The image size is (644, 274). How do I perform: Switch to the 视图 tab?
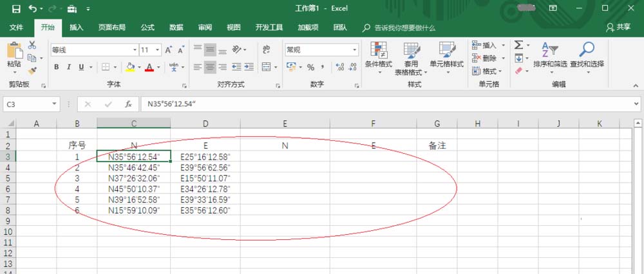click(x=234, y=28)
